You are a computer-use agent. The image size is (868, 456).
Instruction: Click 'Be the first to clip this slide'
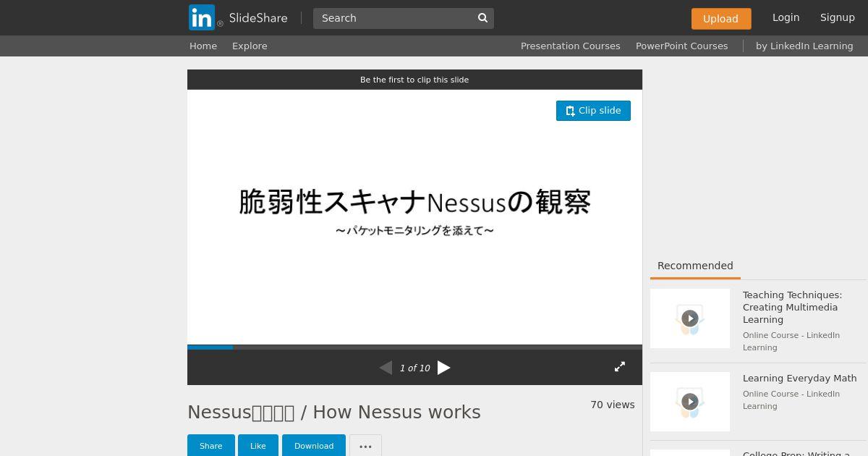[x=414, y=80]
